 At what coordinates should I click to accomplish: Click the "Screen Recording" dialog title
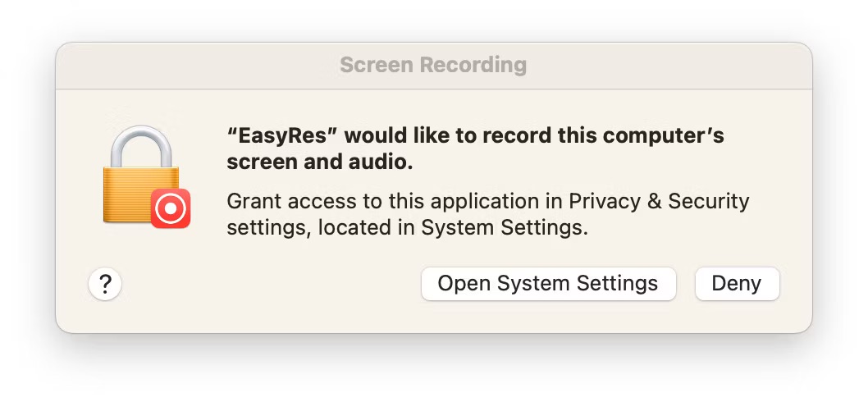[x=433, y=65]
